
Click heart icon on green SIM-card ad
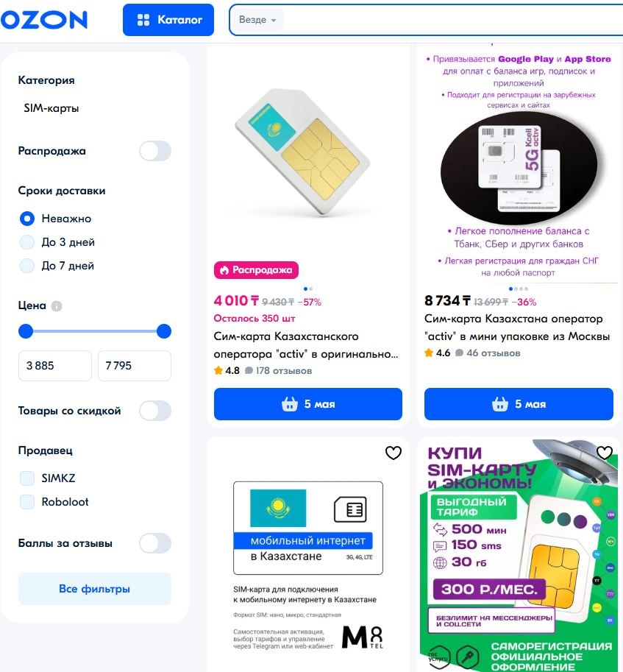click(604, 453)
